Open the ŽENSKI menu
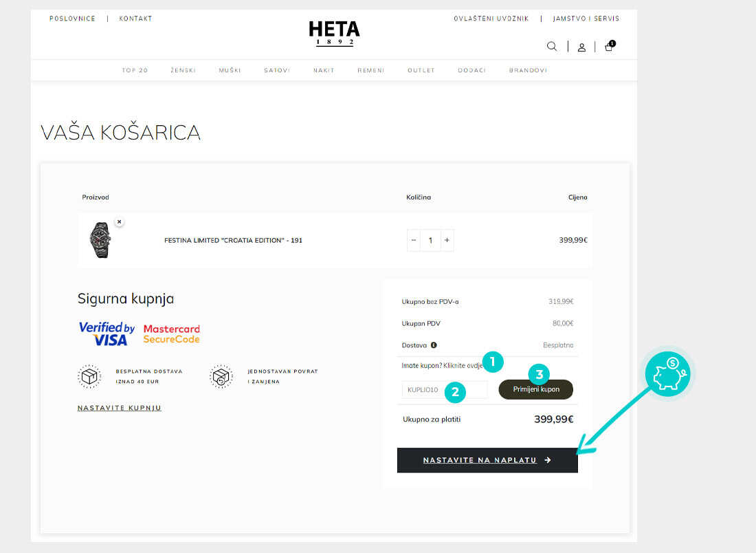Image resolution: width=756 pixels, height=553 pixels. coord(184,70)
